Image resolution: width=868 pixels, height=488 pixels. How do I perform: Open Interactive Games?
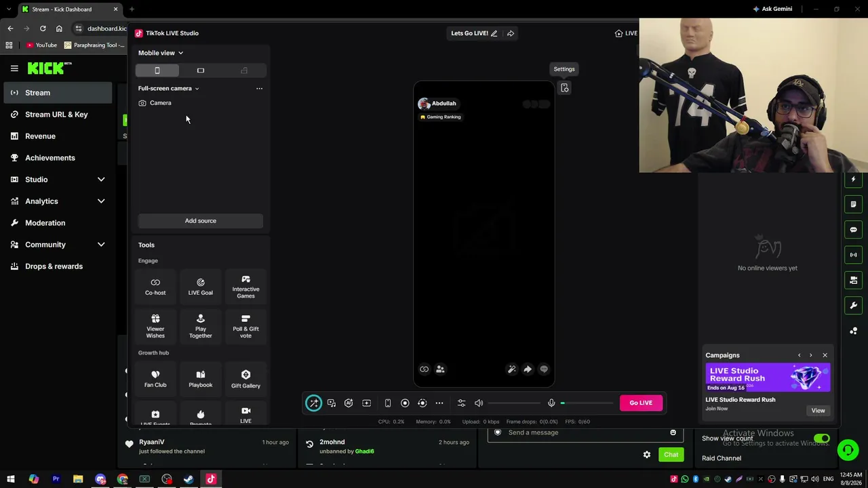[245, 287]
